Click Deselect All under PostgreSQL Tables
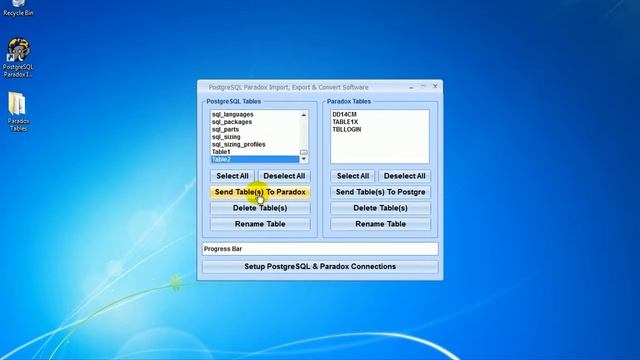 pos(284,176)
